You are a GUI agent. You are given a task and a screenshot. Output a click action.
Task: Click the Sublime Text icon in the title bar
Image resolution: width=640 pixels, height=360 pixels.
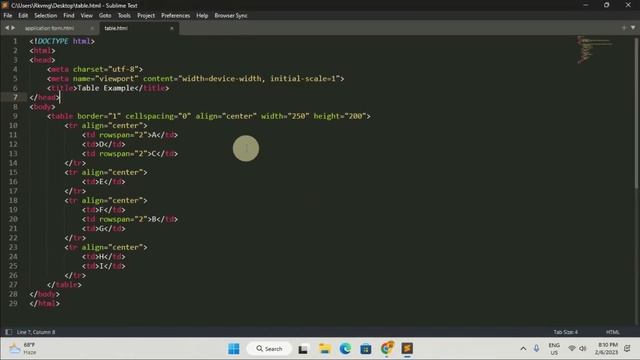tap(5, 5)
